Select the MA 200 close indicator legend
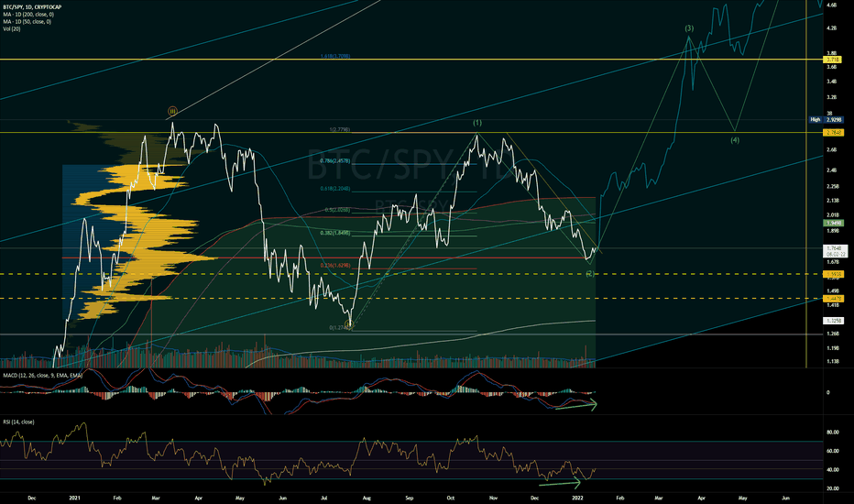Viewport: 854px width, 504px height. point(28,14)
